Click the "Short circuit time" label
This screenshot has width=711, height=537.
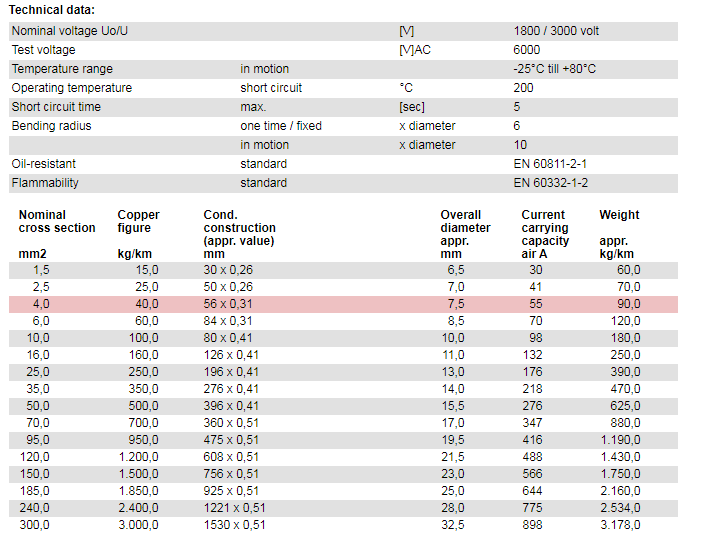click(x=56, y=107)
